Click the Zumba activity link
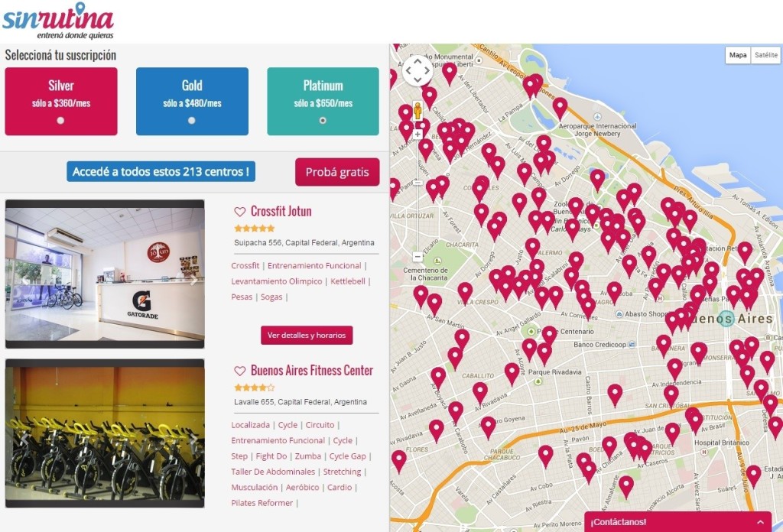 (308, 456)
